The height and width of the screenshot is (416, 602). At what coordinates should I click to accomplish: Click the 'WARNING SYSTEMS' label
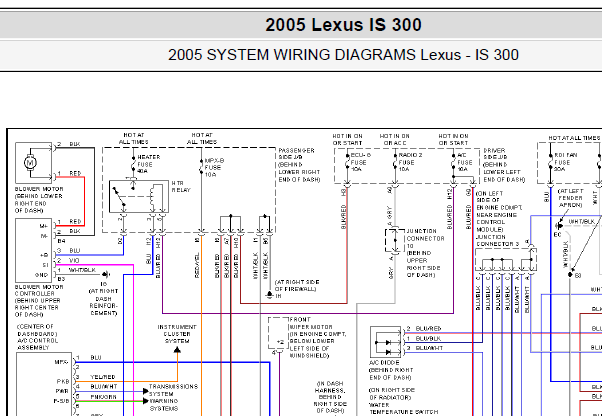coord(164,405)
